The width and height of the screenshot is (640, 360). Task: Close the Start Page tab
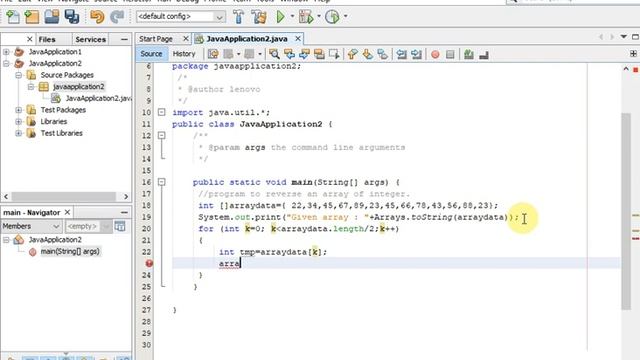(x=186, y=39)
